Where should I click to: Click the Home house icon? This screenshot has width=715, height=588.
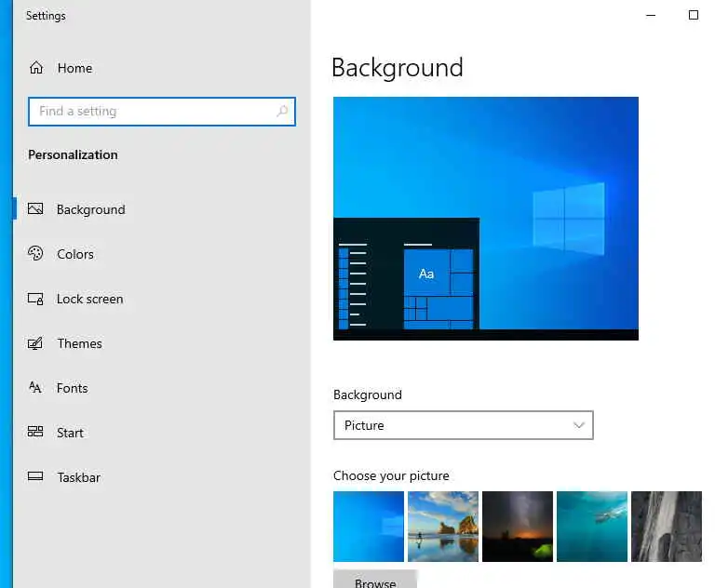[x=36, y=68]
